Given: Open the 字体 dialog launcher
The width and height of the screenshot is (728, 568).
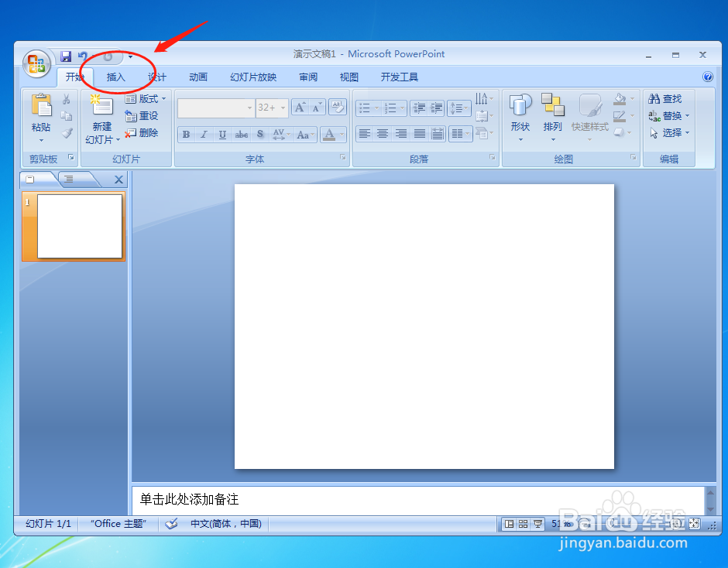Looking at the screenshot, I should (x=343, y=157).
